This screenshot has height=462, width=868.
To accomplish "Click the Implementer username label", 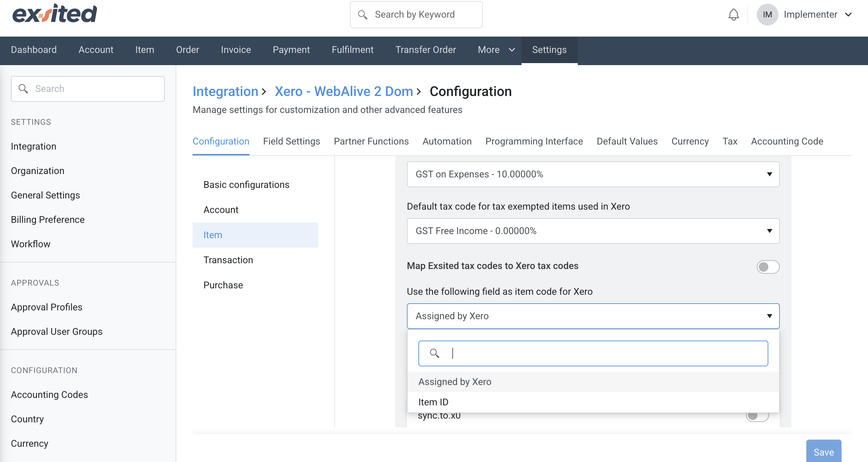I will coord(810,15).
